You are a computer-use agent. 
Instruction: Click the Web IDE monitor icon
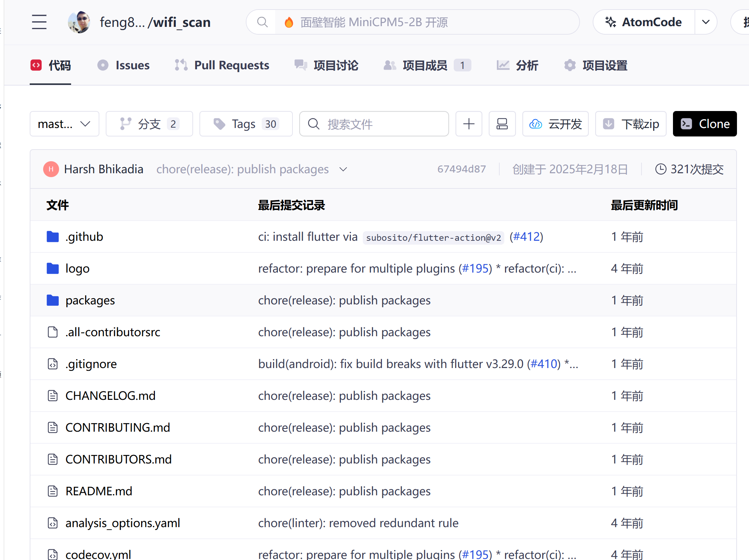(x=502, y=124)
